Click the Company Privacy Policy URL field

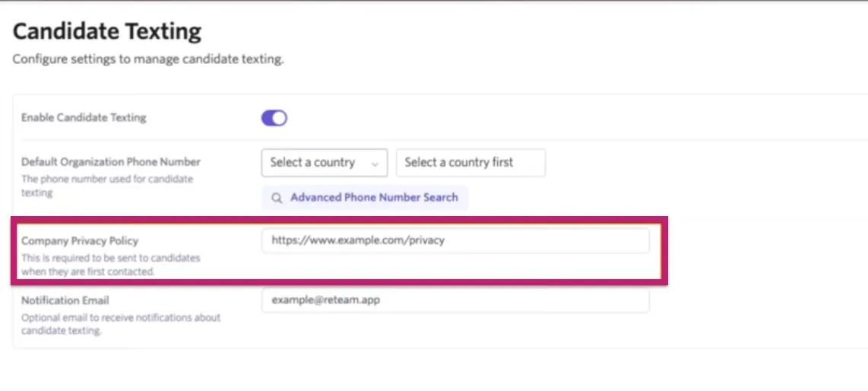(455, 241)
